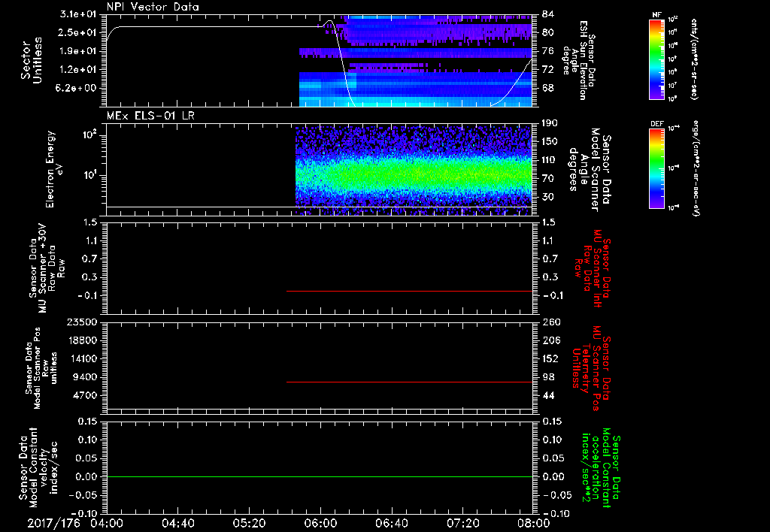The image size is (770, 532).
Task: Click the '06:00' time tick label
Action: tap(320, 523)
